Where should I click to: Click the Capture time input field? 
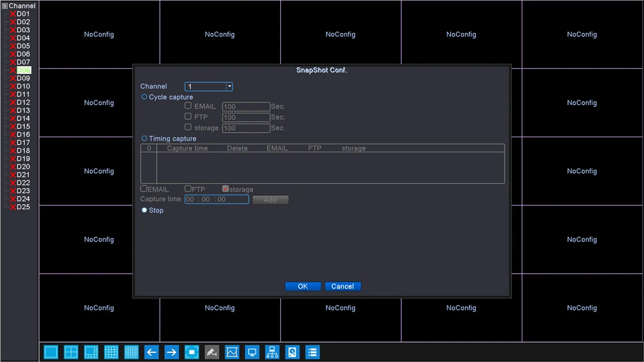(216, 199)
